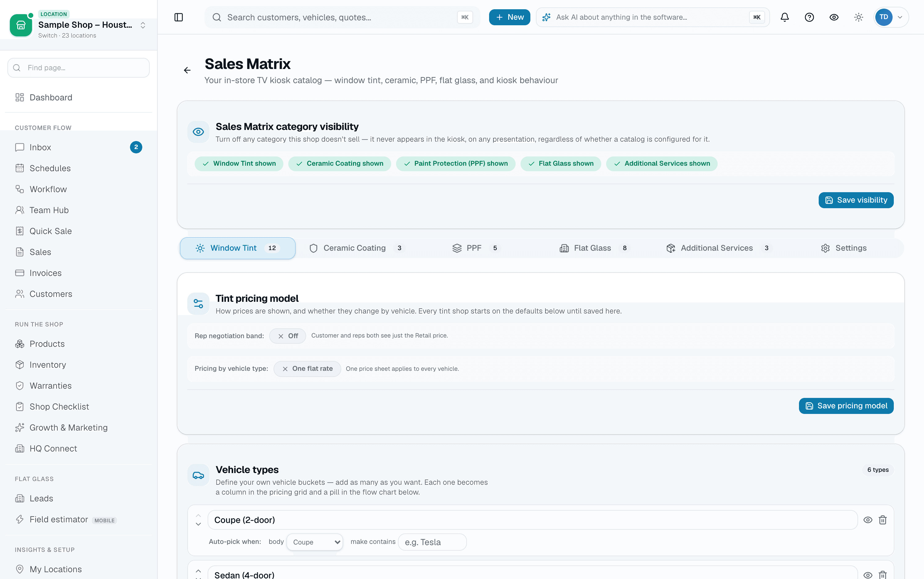Toggle Ceramic Coating shown visibility chip
The image size is (924, 579).
point(340,164)
